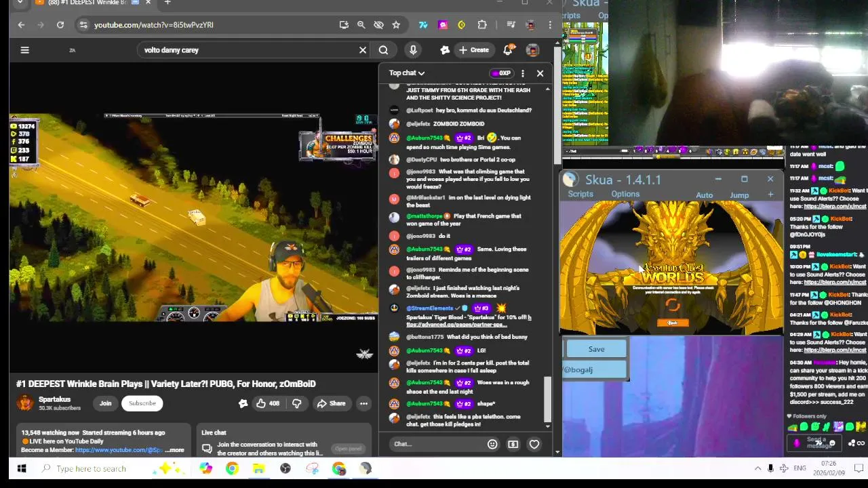Close the live chat panel
Viewport: 868px width, 488px height.
pyautogui.click(x=540, y=73)
